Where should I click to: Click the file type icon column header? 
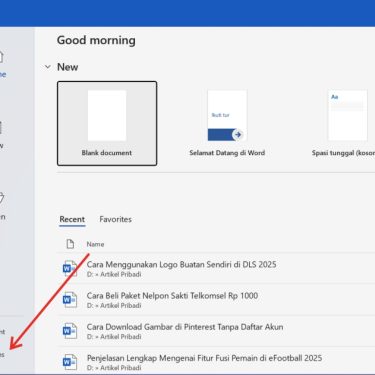tap(70, 244)
